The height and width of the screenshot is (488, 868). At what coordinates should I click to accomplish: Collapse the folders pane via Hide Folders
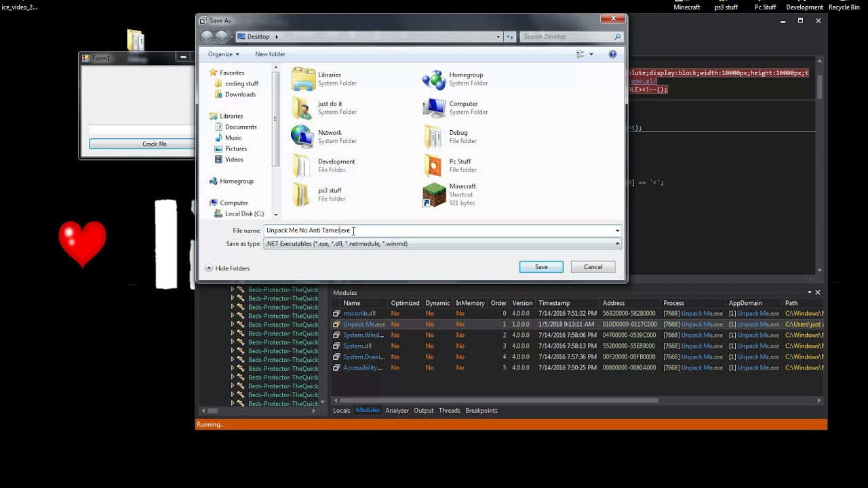pyautogui.click(x=227, y=268)
